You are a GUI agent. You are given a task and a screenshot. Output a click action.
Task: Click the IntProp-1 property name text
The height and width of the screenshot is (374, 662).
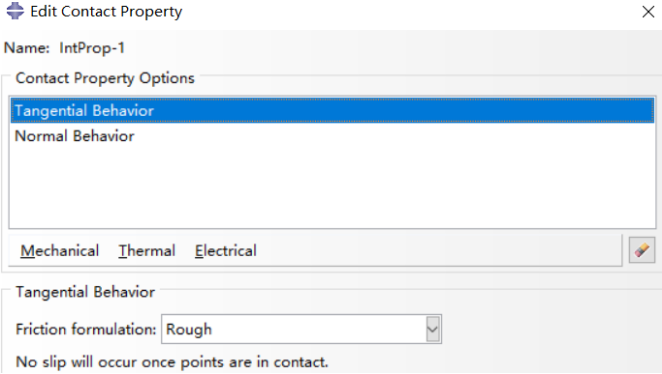(x=92, y=48)
